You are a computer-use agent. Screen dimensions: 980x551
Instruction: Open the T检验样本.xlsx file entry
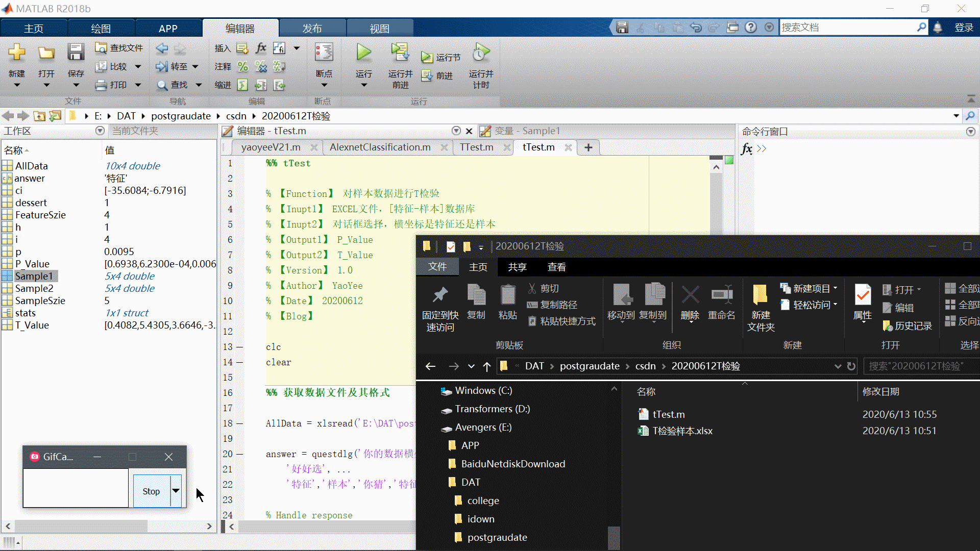click(x=682, y=431)
